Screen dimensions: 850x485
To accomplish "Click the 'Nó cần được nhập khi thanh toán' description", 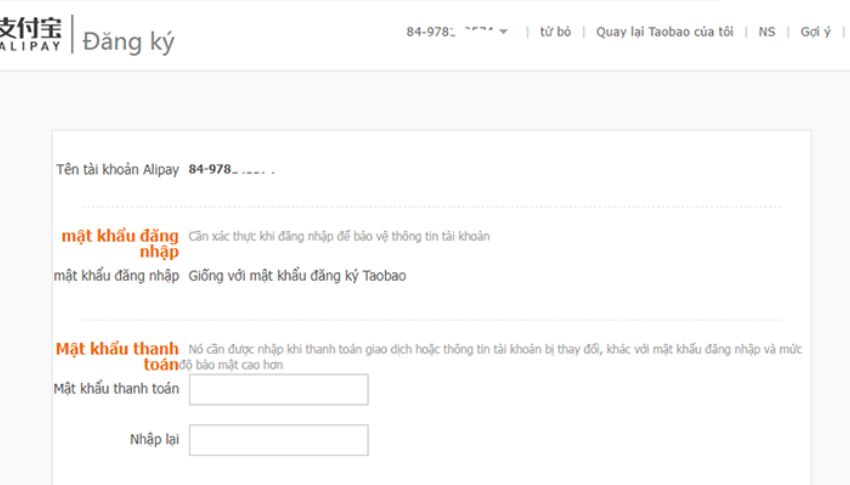I will (x=491, y=357).
